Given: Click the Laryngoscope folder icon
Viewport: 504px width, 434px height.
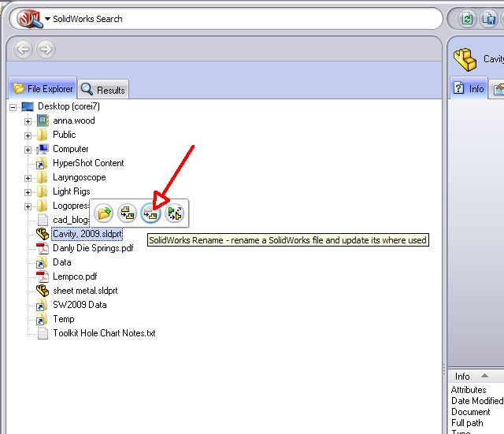Looking at the screenshot, I should click(x=42, y=177).
